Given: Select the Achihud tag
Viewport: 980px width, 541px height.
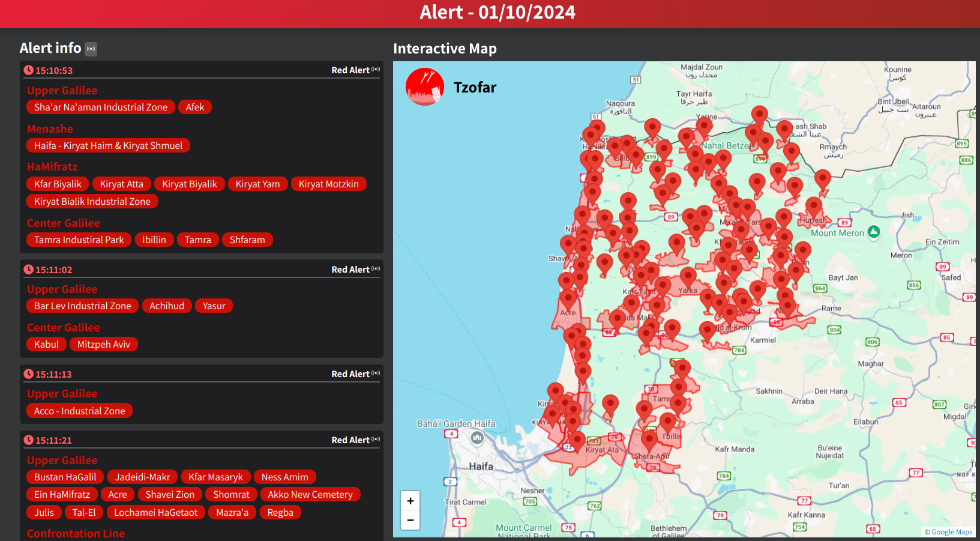Looking at the screenshot, I should [167, 306].
